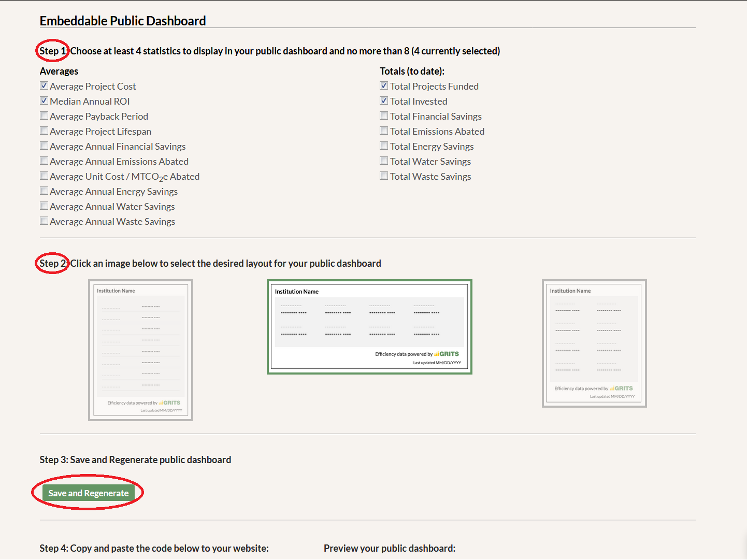The image size is (747, 560).
Task: Tick the Average Project Lifespan checkbox
Action: point(44,131)
